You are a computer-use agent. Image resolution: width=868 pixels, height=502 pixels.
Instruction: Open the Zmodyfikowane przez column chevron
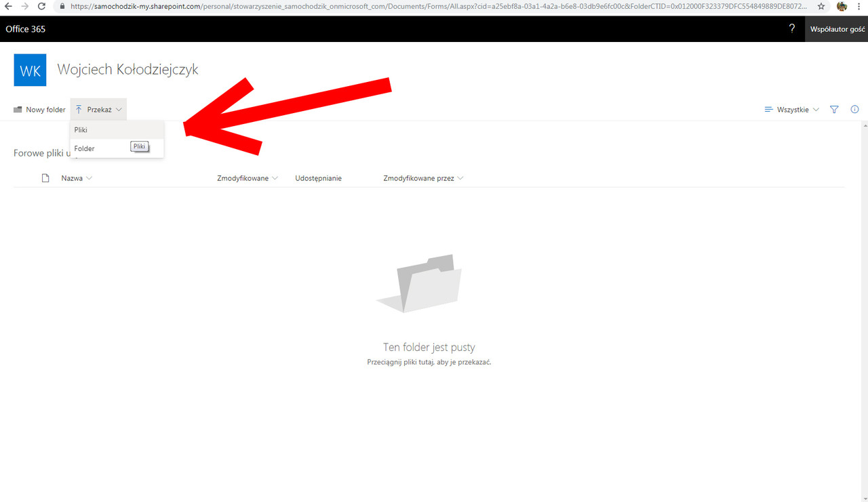[x=460, y=177]
